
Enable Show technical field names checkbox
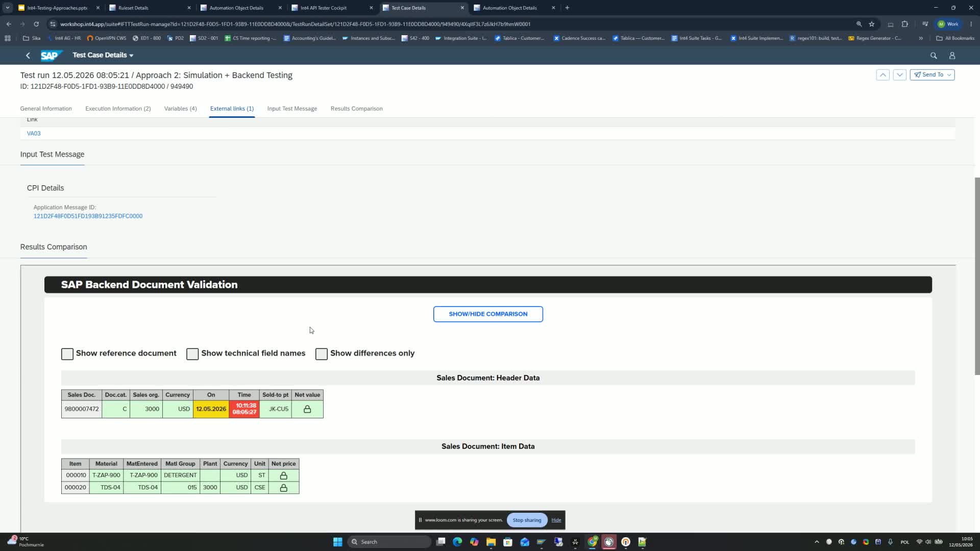click(192, 354)
